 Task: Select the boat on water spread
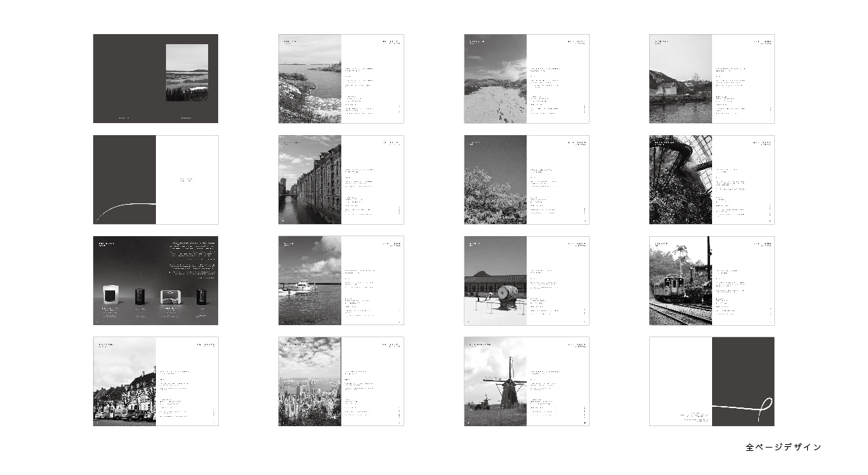[341, 280]
